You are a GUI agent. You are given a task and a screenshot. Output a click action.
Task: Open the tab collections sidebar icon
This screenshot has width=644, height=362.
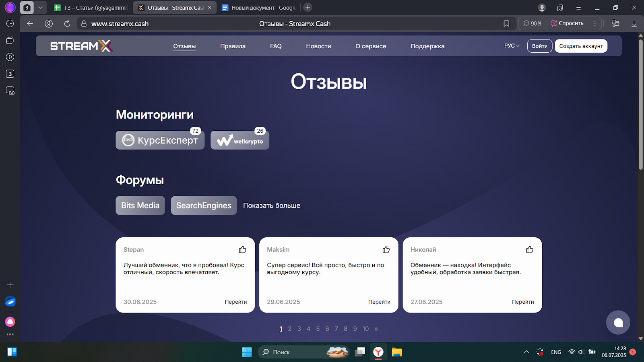[x=10, y=40]
